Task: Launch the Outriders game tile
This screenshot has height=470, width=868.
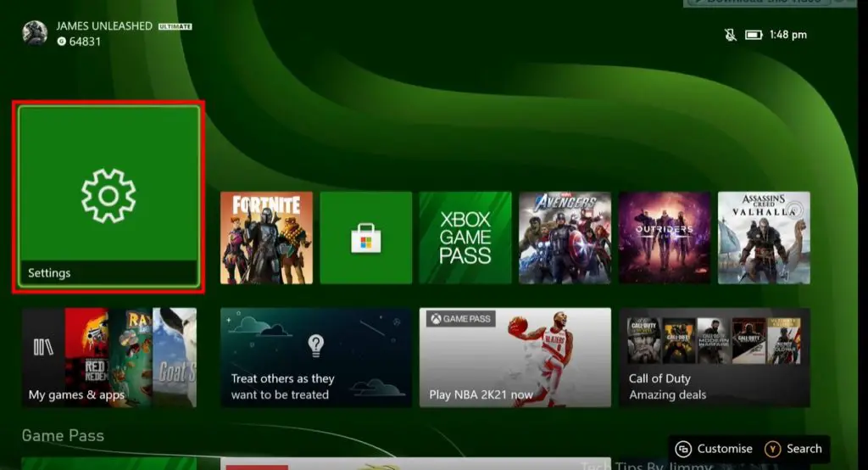Action: 665,238
